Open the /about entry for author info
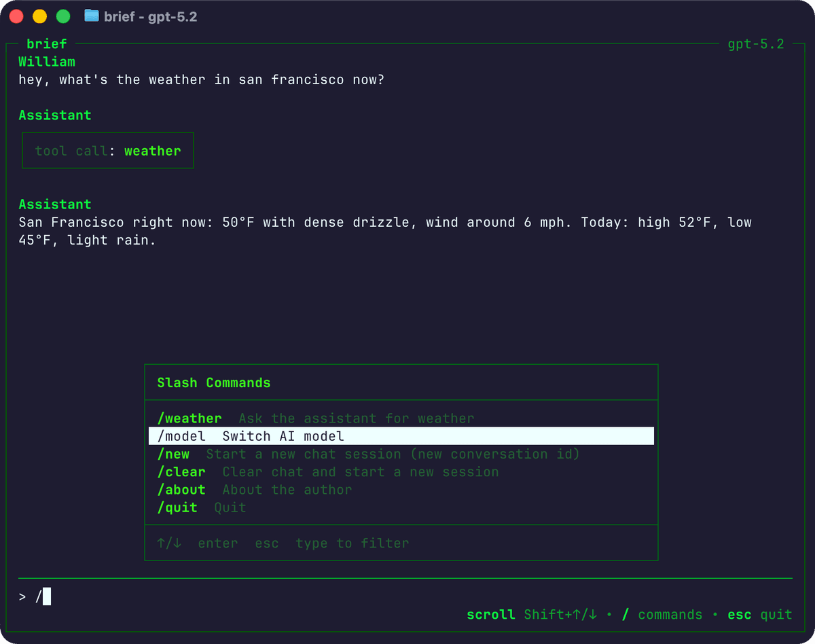 pos(181,489)
